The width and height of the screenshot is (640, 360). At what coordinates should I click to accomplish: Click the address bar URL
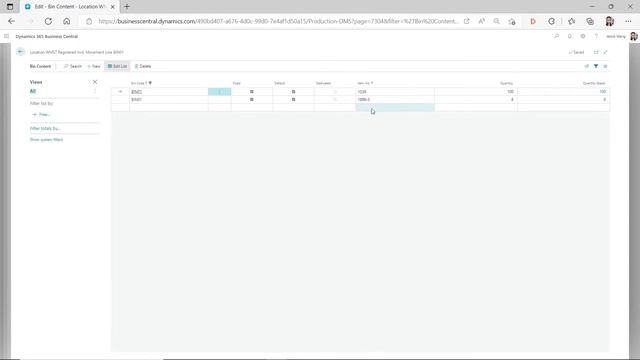[x=278, y=21]
